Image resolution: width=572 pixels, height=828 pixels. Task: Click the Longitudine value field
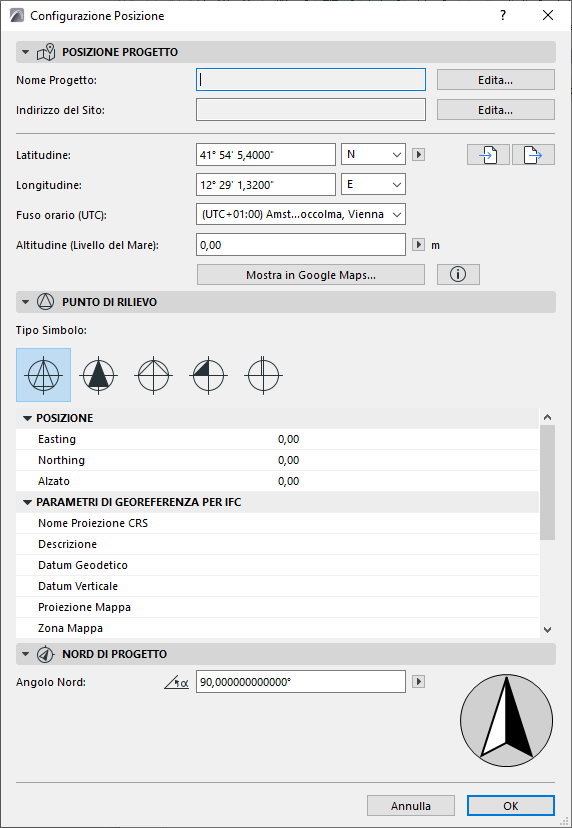tap(266, 185)
